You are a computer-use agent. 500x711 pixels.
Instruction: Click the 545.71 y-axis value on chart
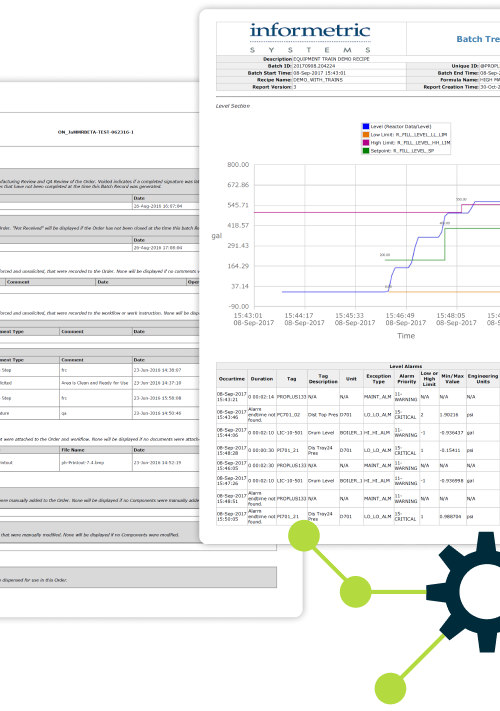[x=238, y=205]
